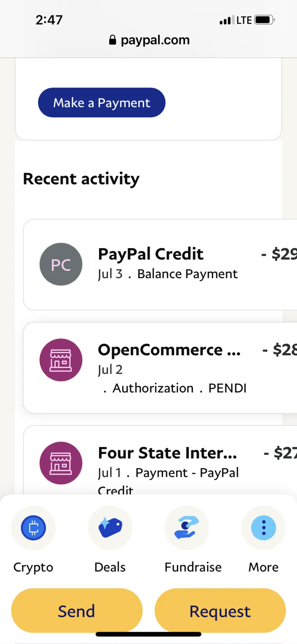Tap the OpenCommerce store icon
Screen dimensions: 297x644
tap(61, 360)
